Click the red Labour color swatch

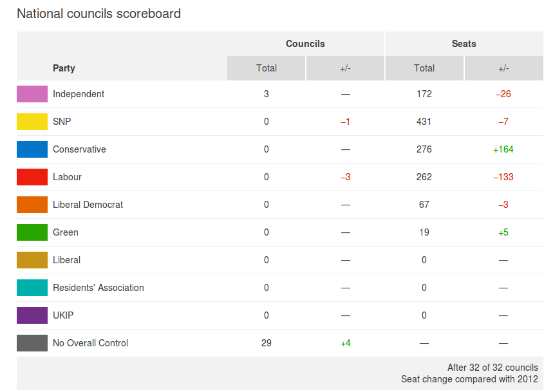(32, 177)
